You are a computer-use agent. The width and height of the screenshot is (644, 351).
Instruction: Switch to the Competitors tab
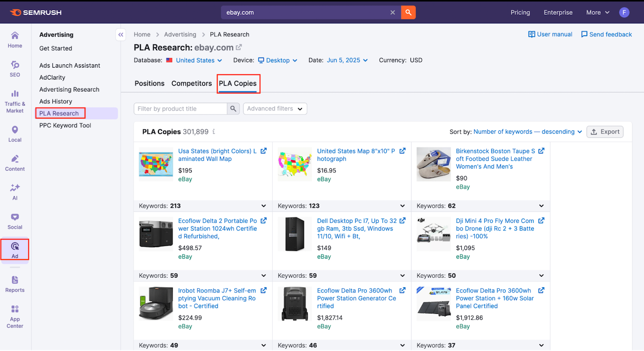pyautogui.click(x=192, y=83)
